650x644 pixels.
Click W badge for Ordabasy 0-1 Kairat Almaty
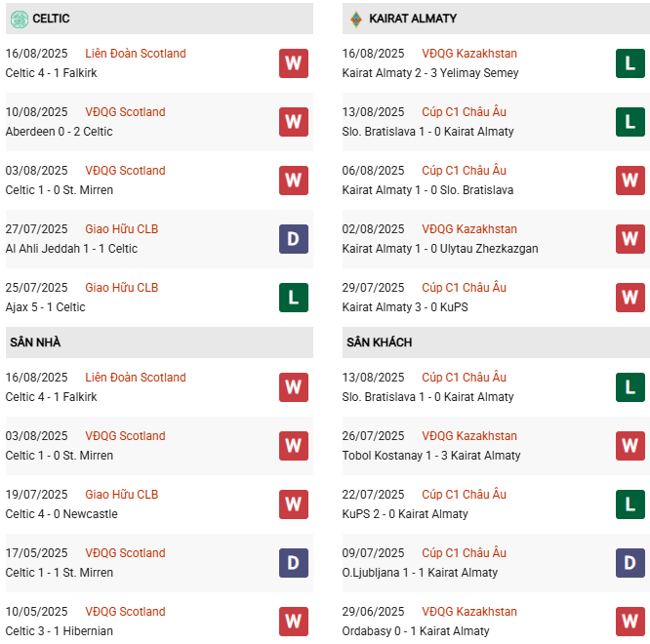click(630, 622)
